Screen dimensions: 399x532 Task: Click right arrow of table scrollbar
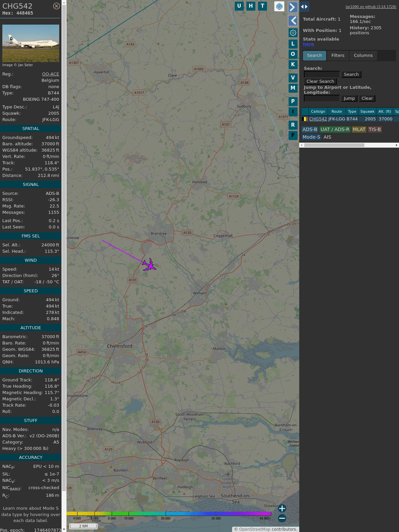point(397,145)
